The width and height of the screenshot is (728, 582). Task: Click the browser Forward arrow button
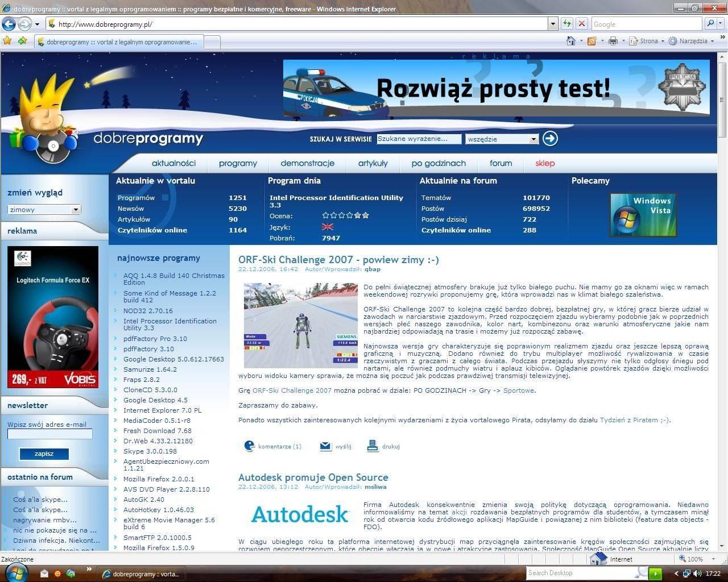(24, 24)
